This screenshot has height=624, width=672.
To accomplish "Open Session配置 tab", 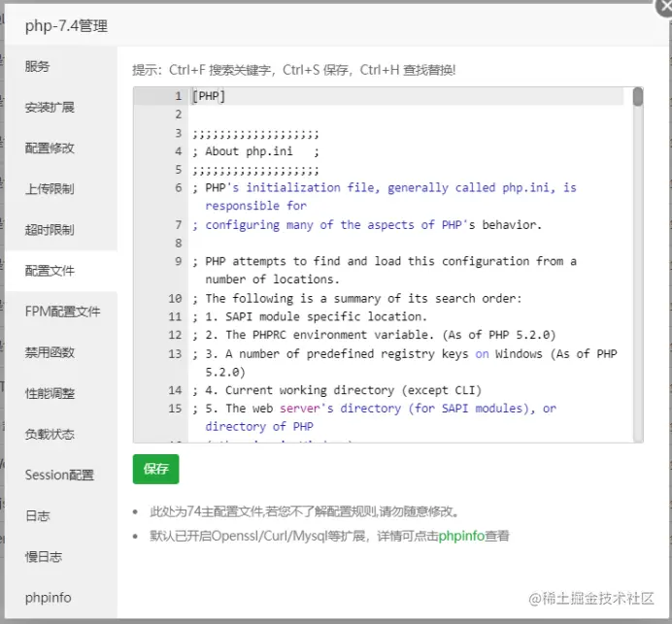I will coord(59,475).
